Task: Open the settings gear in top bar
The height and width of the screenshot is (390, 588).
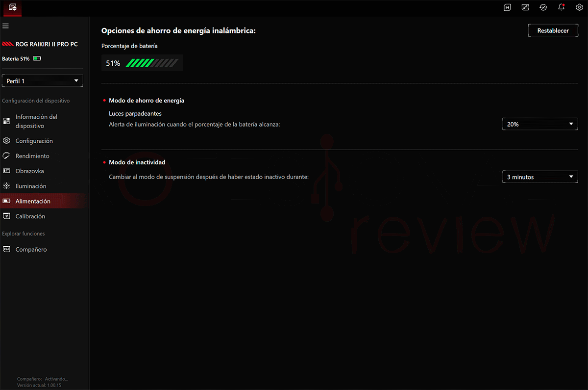Action: point(579,7)
